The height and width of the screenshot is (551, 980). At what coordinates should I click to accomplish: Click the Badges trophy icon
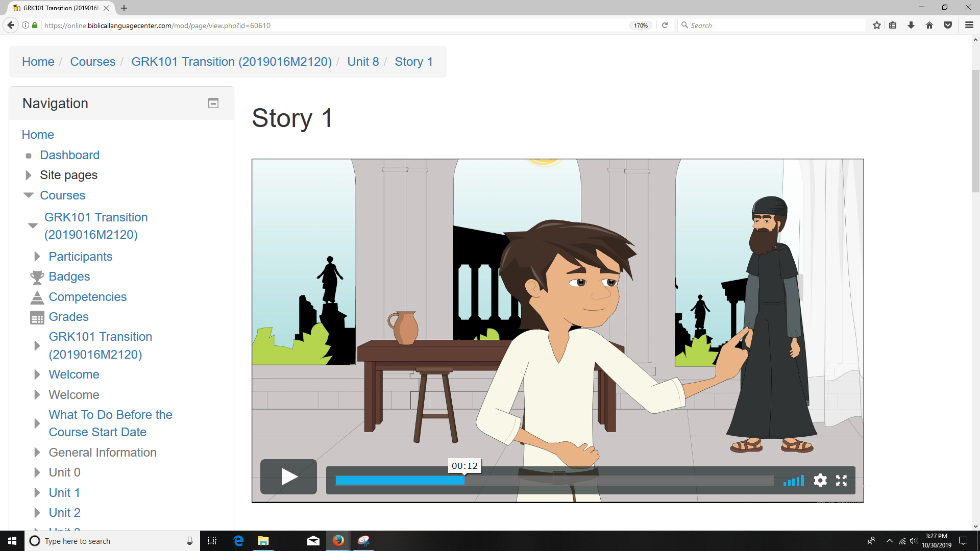click(x=37, y=277)
